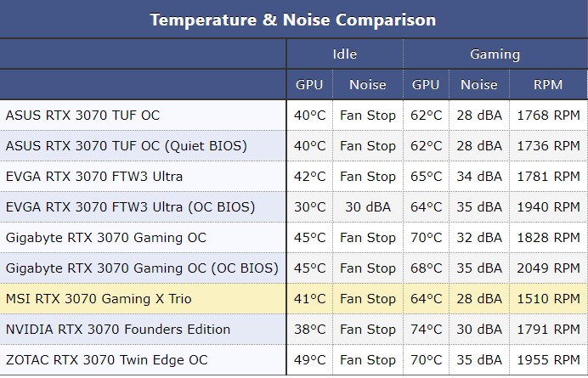This screenshot has height=378, width=588.
Task: Click Fan Stop in the MSI row
Action: 368,299
